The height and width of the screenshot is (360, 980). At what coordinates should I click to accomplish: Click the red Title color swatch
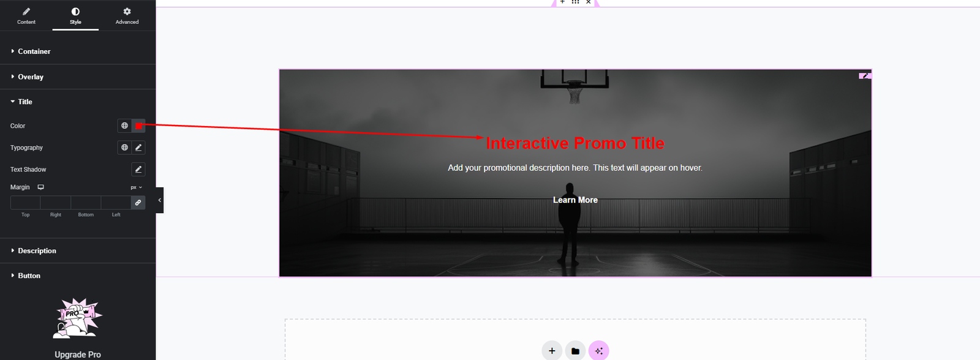(x=139, y=126)
